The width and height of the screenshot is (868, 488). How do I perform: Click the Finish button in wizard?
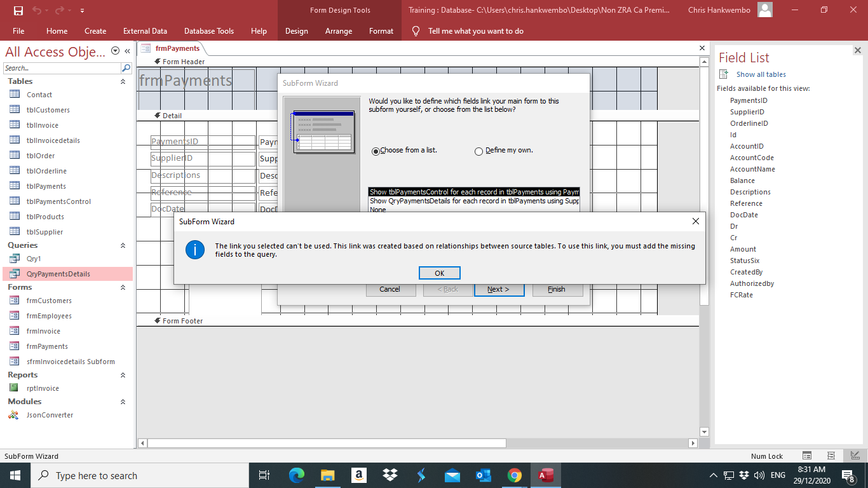click(557, 289)
